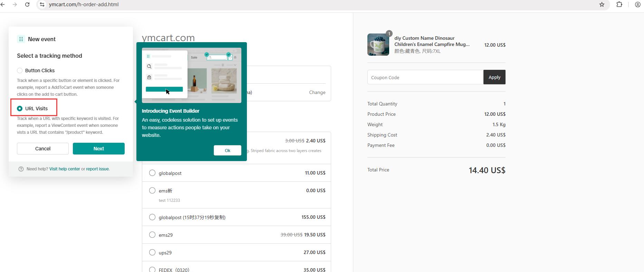644x272 pixels.
Task: Click Change address link
Action: click(317, 92)
